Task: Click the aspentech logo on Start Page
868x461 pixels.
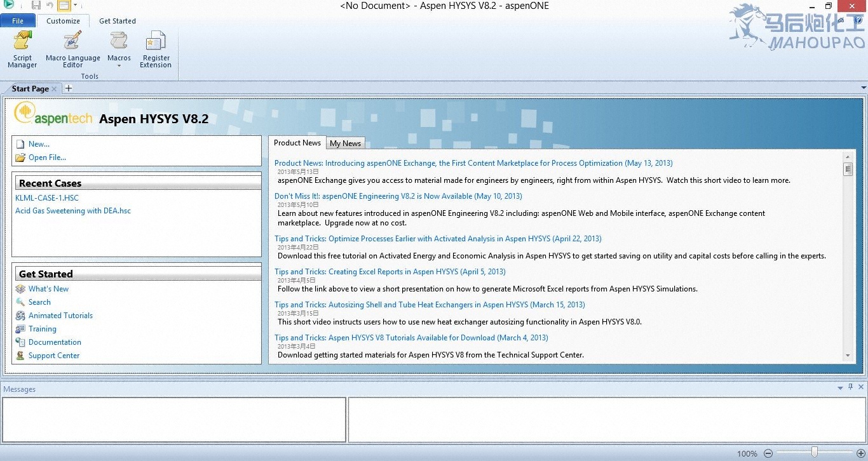Action: pyautogui.click(x=53, y=114)
